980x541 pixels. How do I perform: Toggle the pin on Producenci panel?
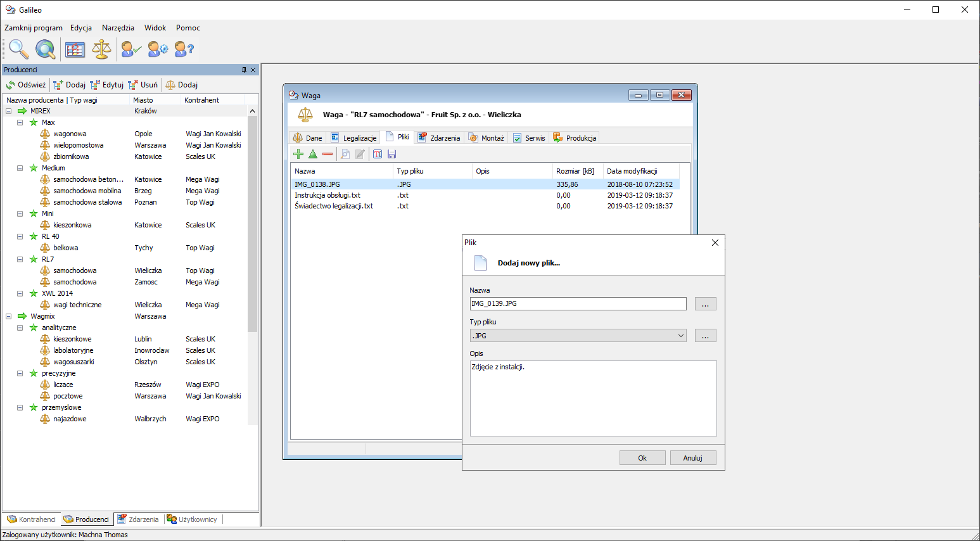tap(244, 70)
